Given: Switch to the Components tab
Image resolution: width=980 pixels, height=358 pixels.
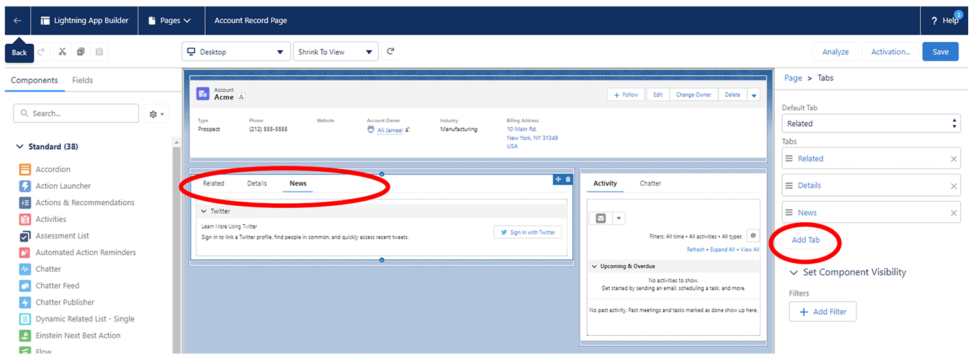Looking at the screenshot, I should 35,80.
